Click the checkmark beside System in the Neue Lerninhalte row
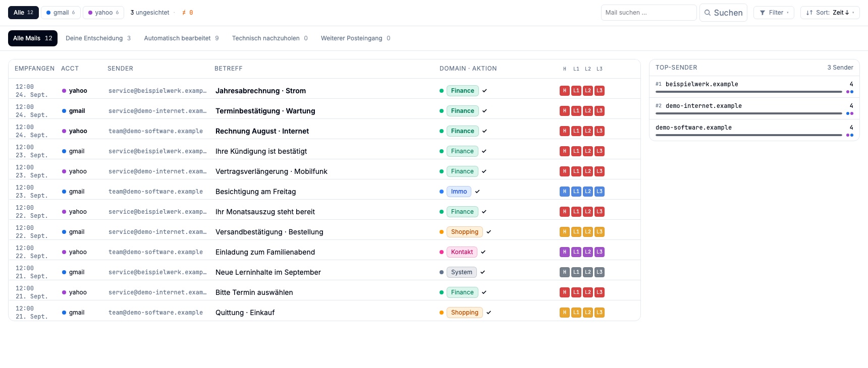868x368 pixels. coord(482,272)
